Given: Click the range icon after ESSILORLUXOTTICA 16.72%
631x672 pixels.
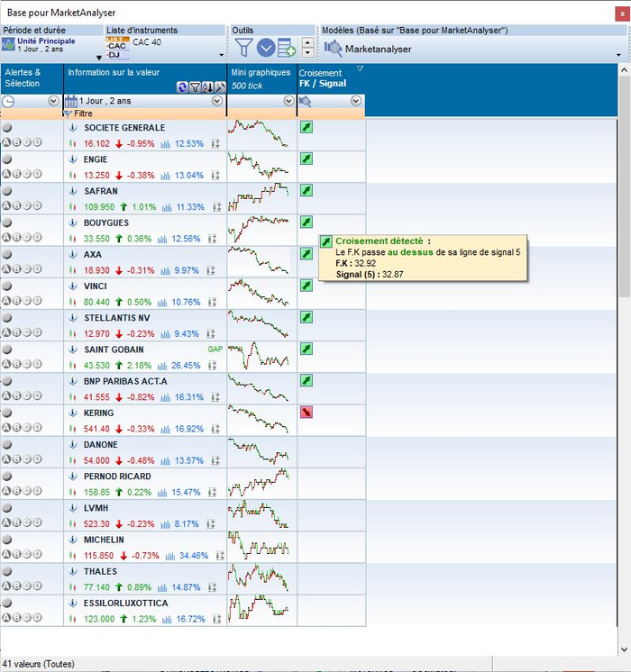Looking at the screenshot, I should pos(217,619).
